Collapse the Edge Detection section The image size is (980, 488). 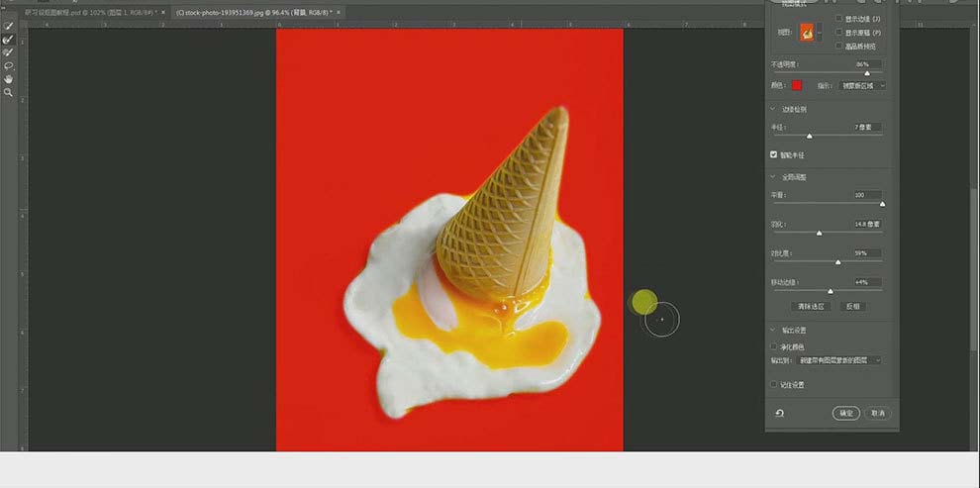click(x=773, y=109)
